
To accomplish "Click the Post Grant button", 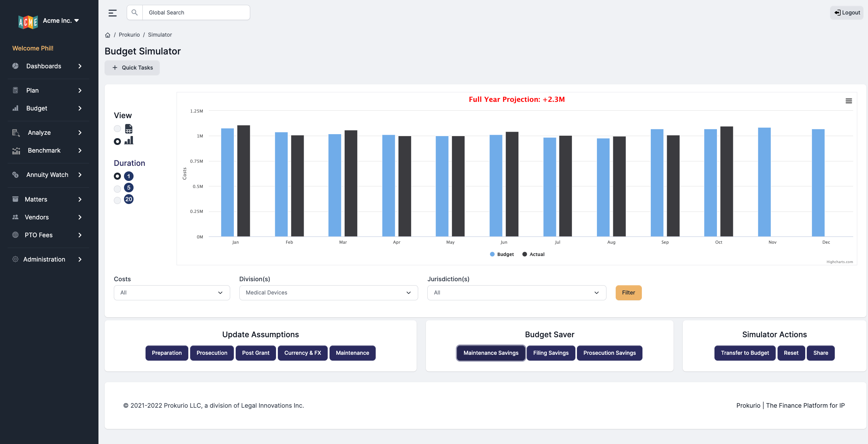I will click(255, 353).
